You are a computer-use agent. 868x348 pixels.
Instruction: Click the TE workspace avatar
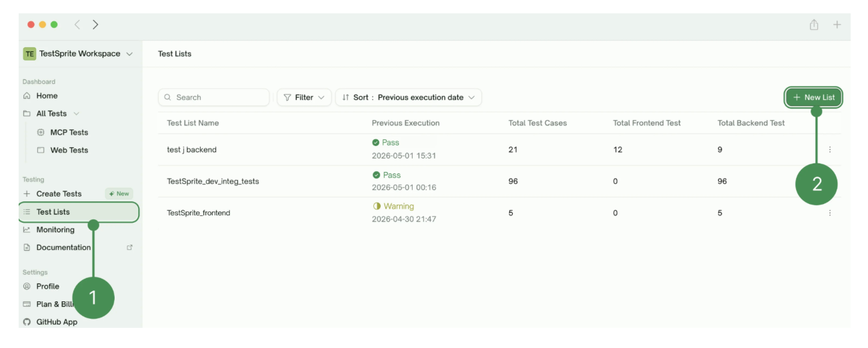[x=29, y=54]
